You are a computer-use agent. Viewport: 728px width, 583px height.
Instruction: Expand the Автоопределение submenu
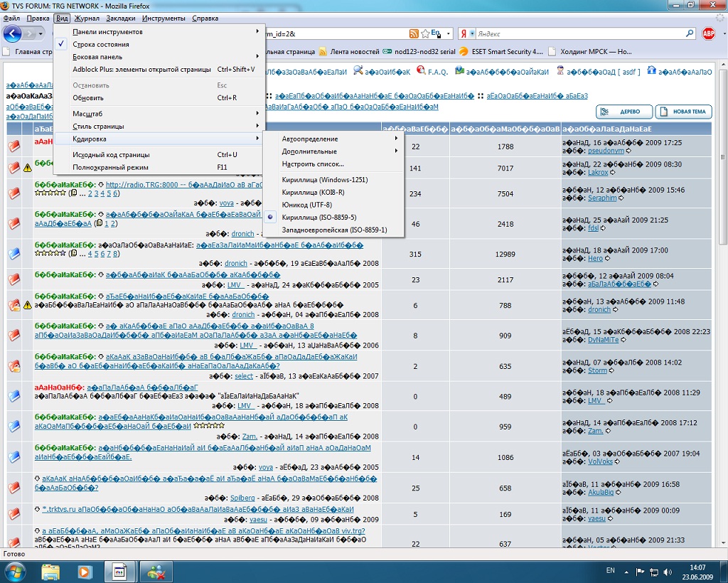tap(310, 139)
